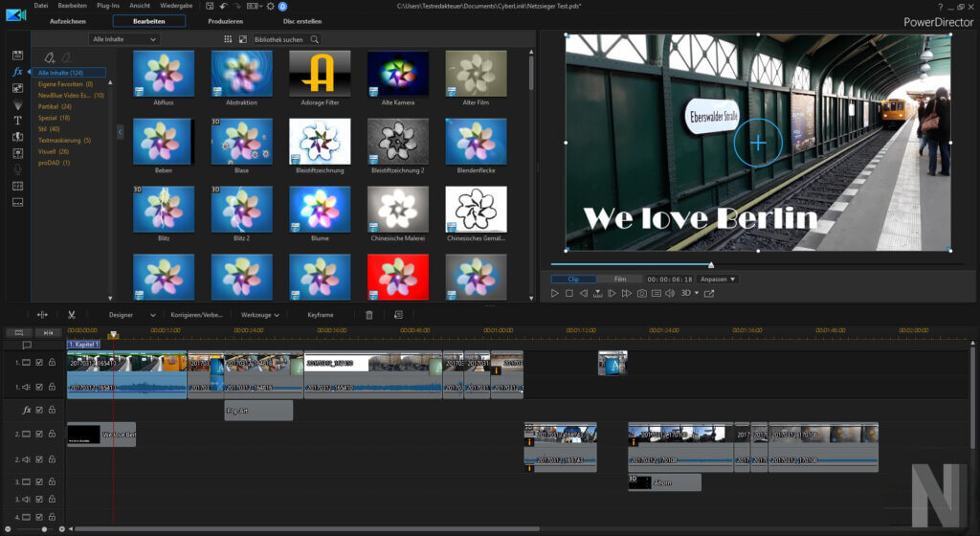Screen dimensions: 980x536
Task: Take a snapshot with the camera icon
Action: [642, 293]
